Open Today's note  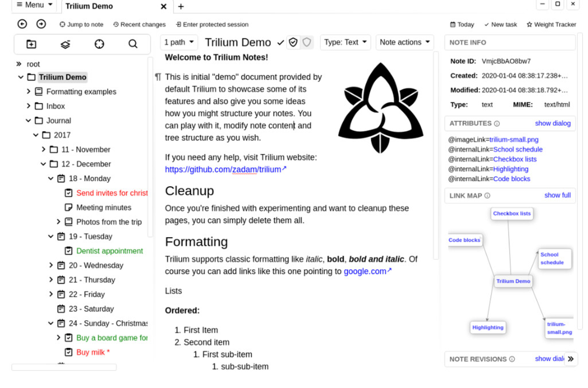click(462, 25)
